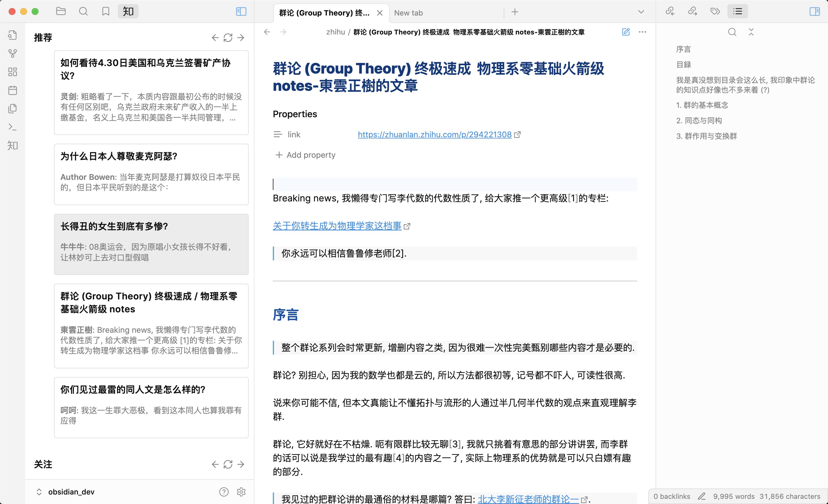
Task: Open today's daily note calendar icon
Action: click(x=12, y=90)
